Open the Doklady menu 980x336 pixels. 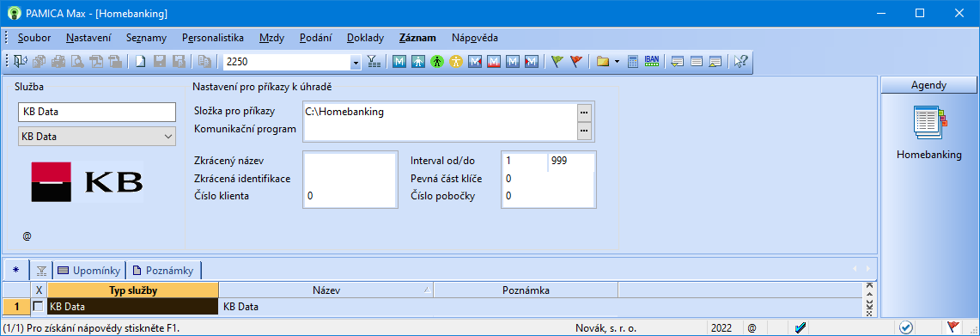click(x=366, y=38)
